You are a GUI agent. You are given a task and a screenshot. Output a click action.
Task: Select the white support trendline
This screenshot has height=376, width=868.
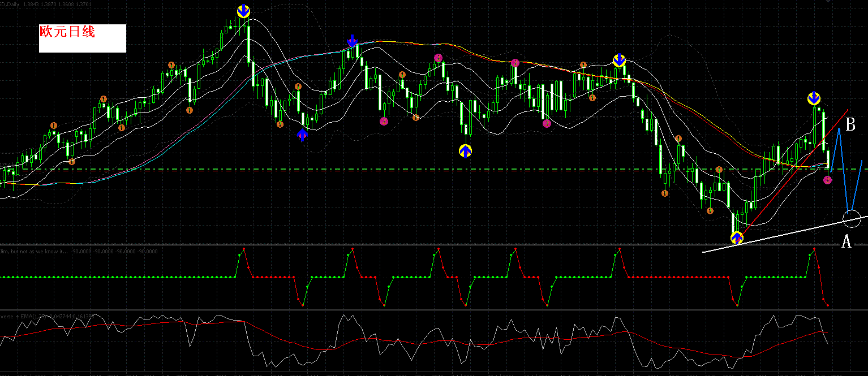pyautogui.click(x=785, y=234)
